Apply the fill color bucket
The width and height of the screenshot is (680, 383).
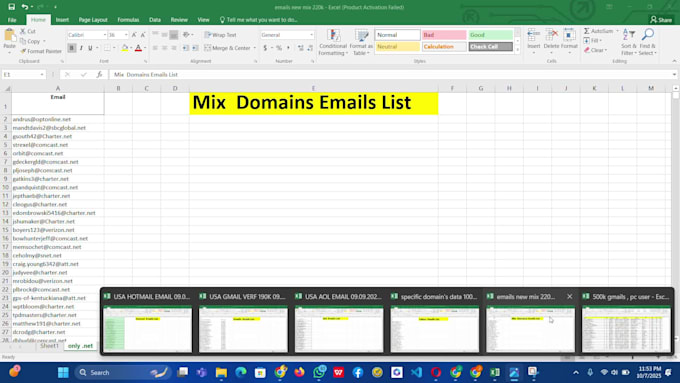point(124,48)
